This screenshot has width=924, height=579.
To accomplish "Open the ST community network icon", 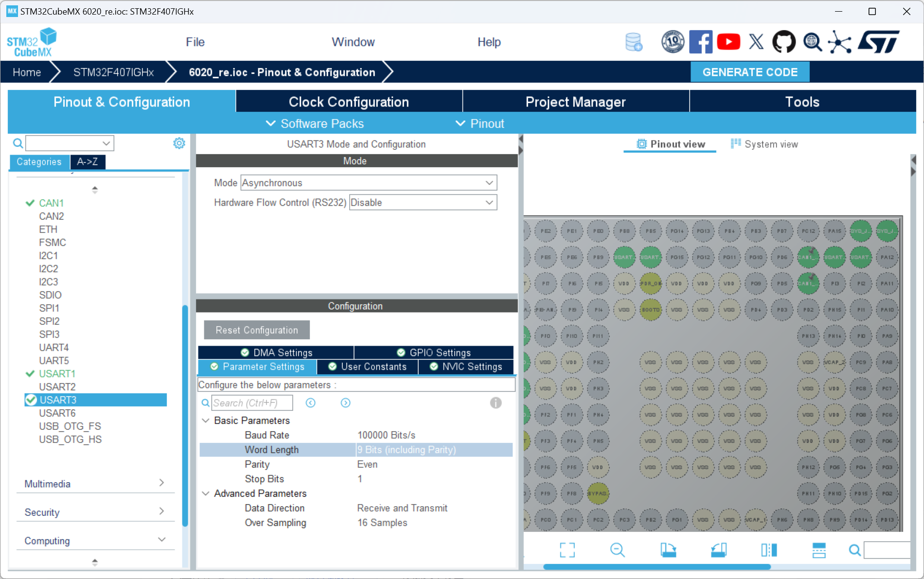I will tap(840, 42).
